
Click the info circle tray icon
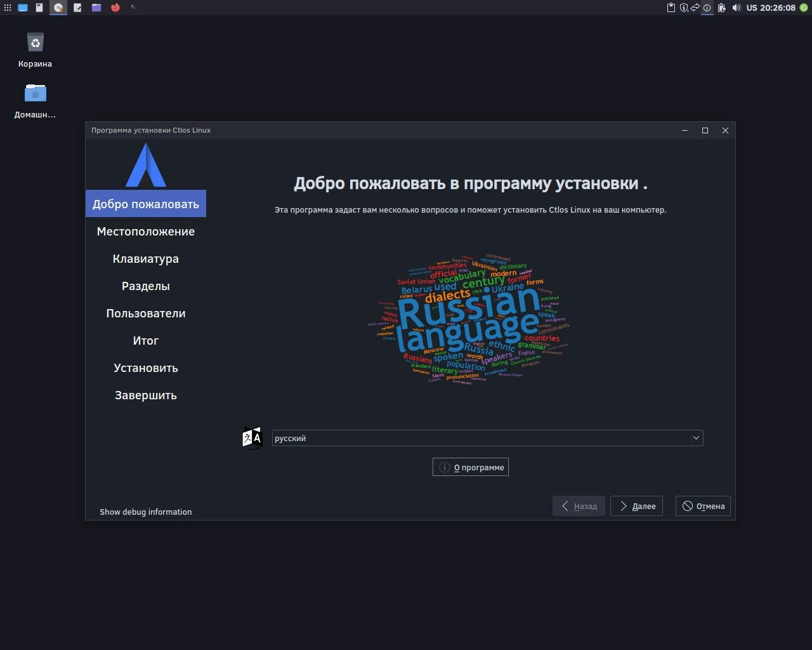point(707,8)
